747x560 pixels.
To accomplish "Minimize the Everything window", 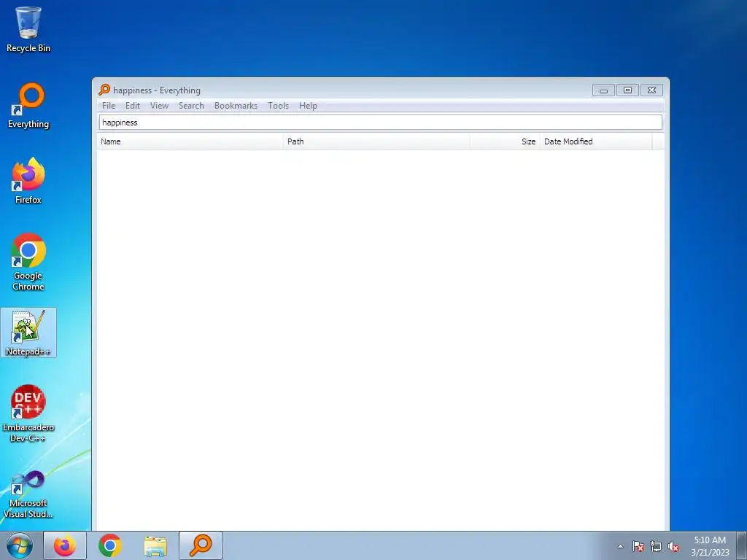I will coord(603,90).
